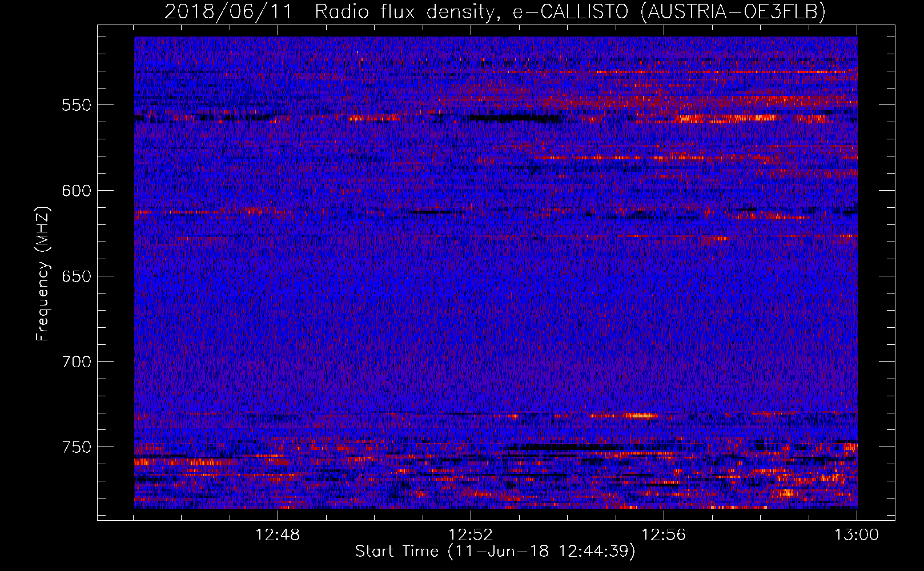Click the 750 frequency tick label

tap(77, 447)
